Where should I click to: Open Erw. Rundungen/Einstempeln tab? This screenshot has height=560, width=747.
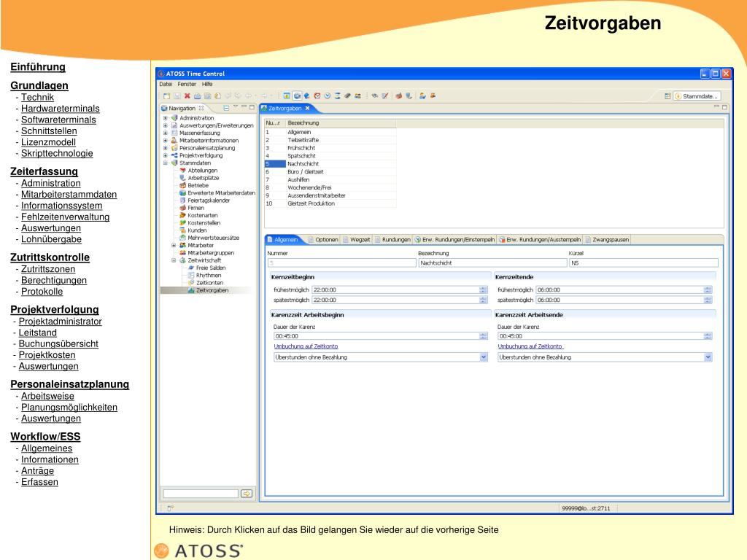[x=454, y=239]
